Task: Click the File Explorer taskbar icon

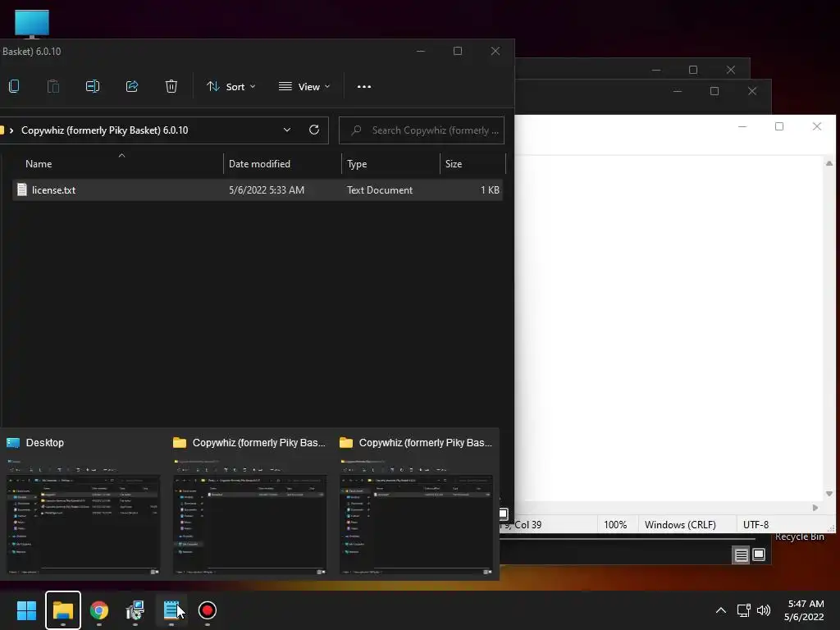Action: (x=63, y=610)
